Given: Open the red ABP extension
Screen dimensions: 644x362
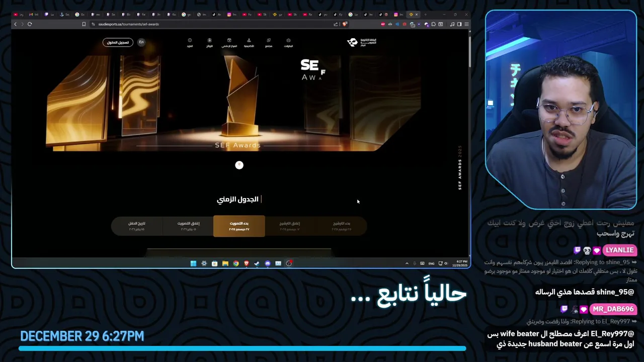Looking at the screenshot, I should [x=383, y=24].
